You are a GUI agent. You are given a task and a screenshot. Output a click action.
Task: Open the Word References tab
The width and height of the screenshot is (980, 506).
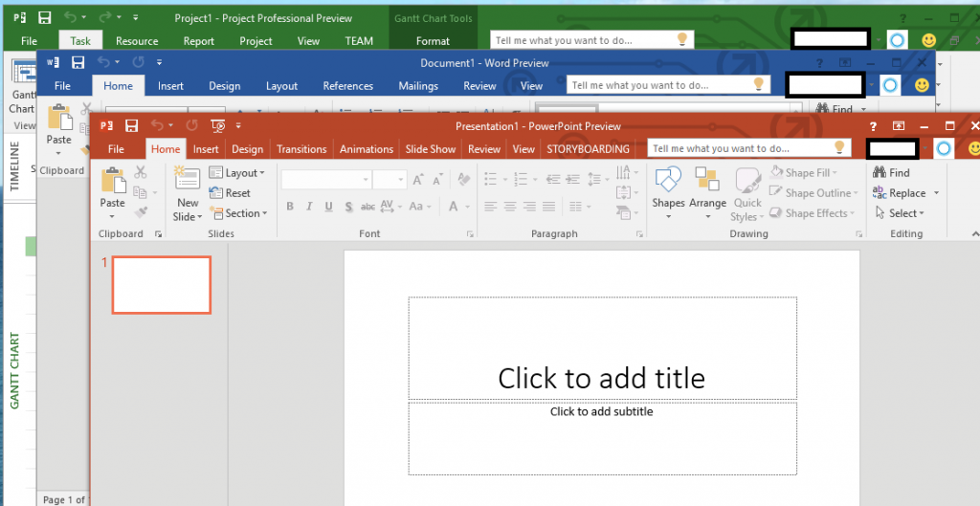pos(348,85)
